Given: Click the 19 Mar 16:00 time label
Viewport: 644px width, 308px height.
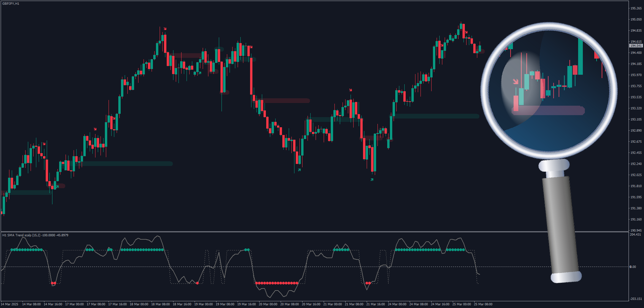Looking at the screenshot, I should [247, 304].
